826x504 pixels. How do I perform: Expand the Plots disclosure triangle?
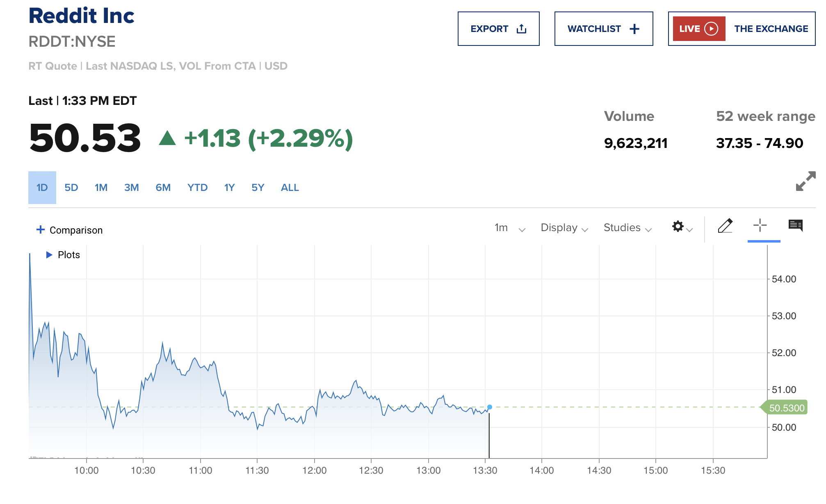49,255
